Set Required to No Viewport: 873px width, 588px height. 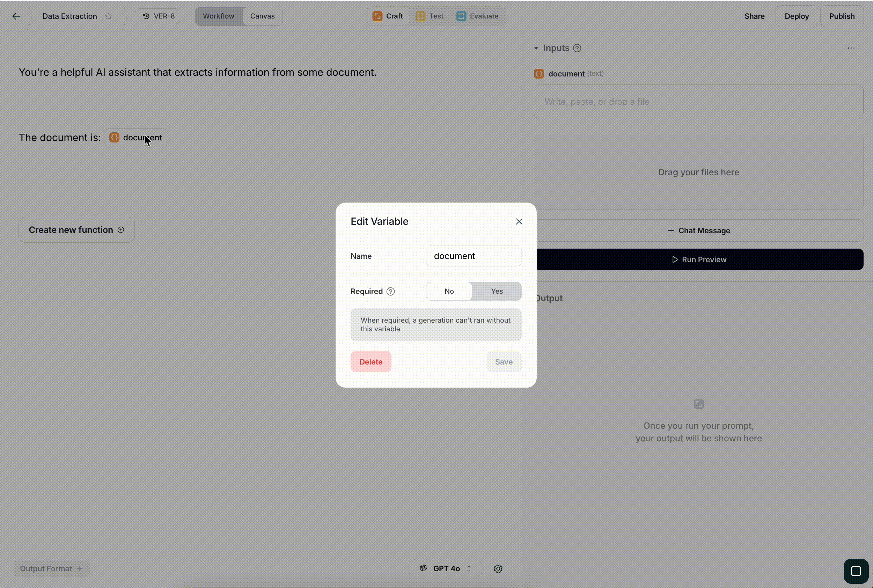pyautogui.click(x=449, y=291)
